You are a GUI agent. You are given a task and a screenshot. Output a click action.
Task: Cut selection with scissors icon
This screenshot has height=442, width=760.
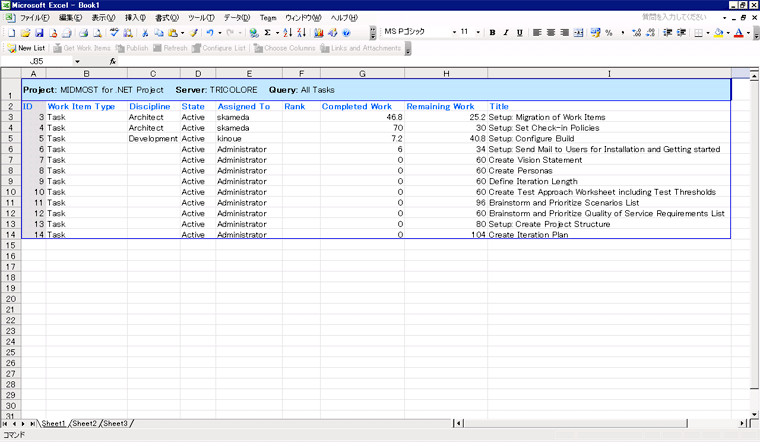(x=145, y=32)
